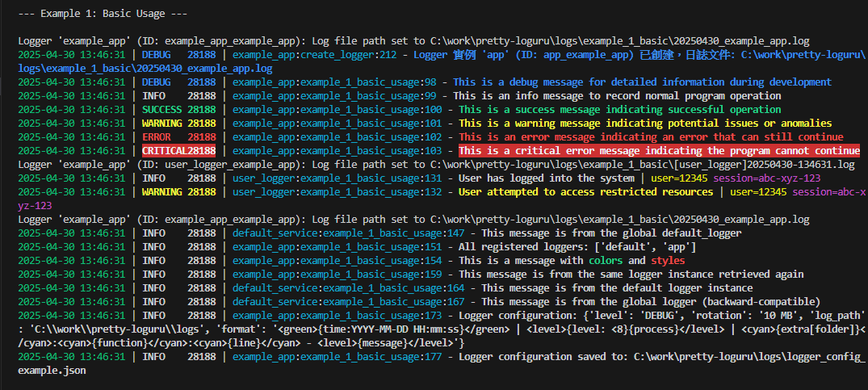Click 'example_app:example_1_basic_usage:151' source reference

click(338, 247)
